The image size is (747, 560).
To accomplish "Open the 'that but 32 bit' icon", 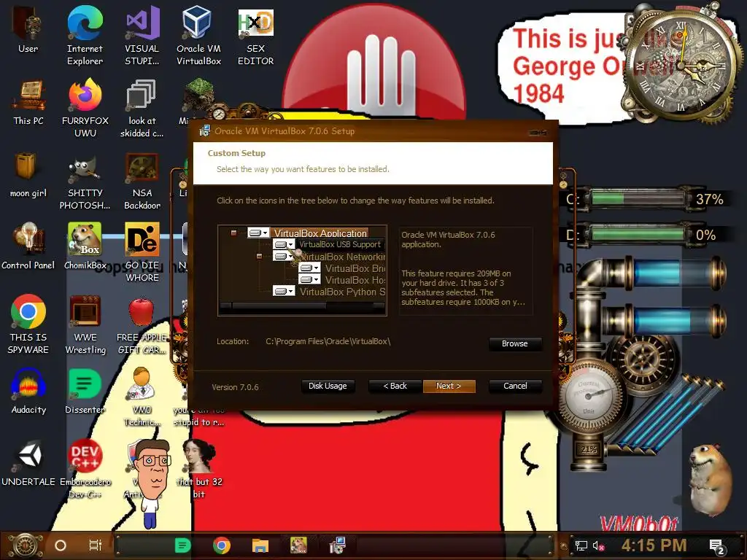I will click(199, 469).
